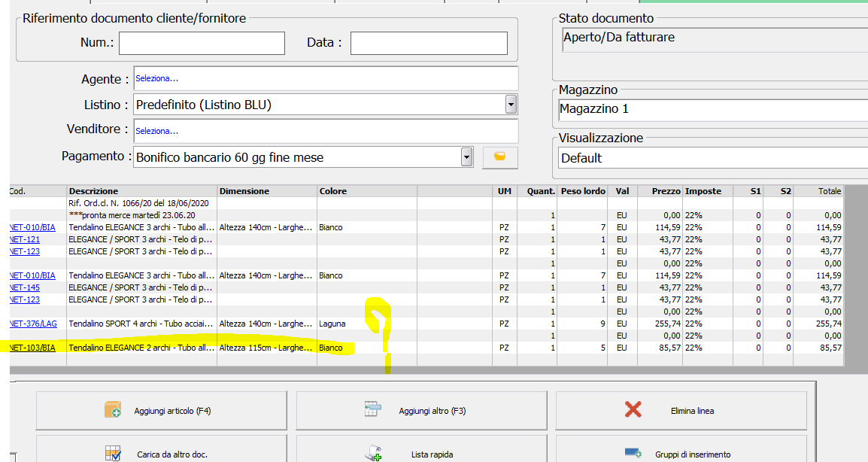Open the Pagamento dropdown arrow

point(466,157)
